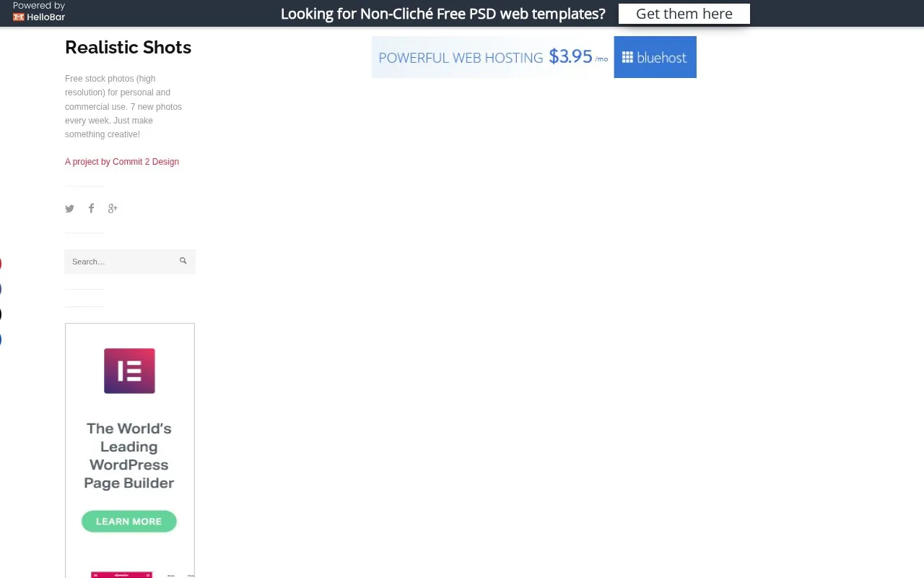
Task: Go to Realistic Shots home title
Action: (x=128, y=48)
